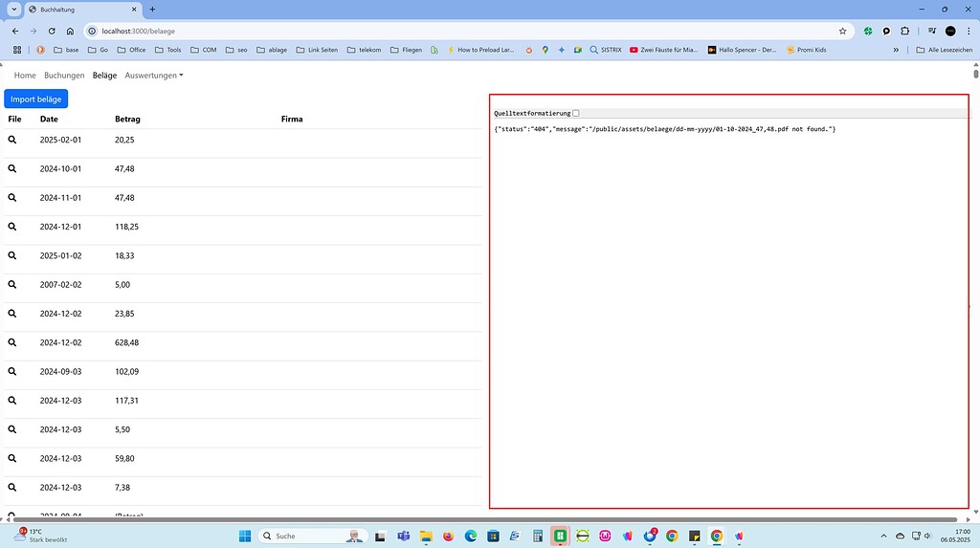Open the Buchungen nav item

(x=64, y=75)
